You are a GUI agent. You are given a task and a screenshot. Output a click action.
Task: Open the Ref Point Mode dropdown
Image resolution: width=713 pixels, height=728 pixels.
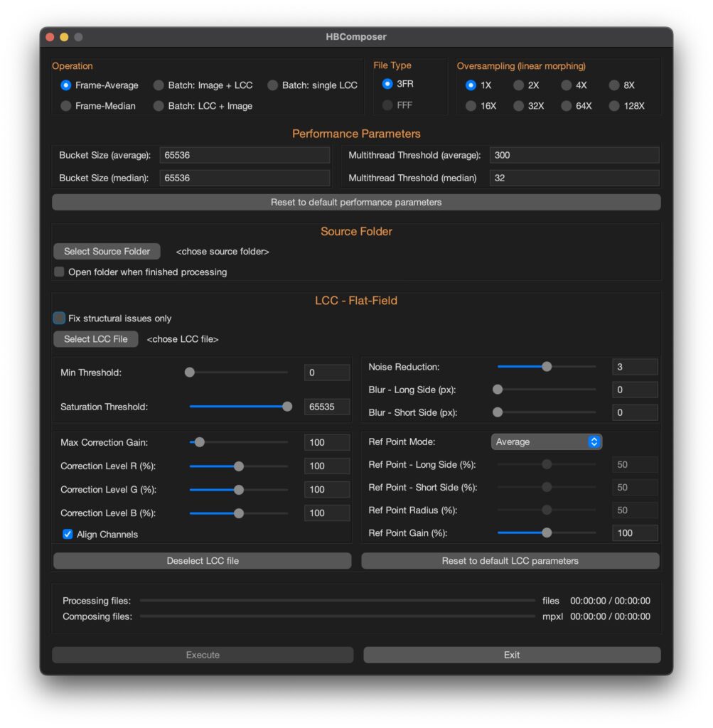pos(547,441)
